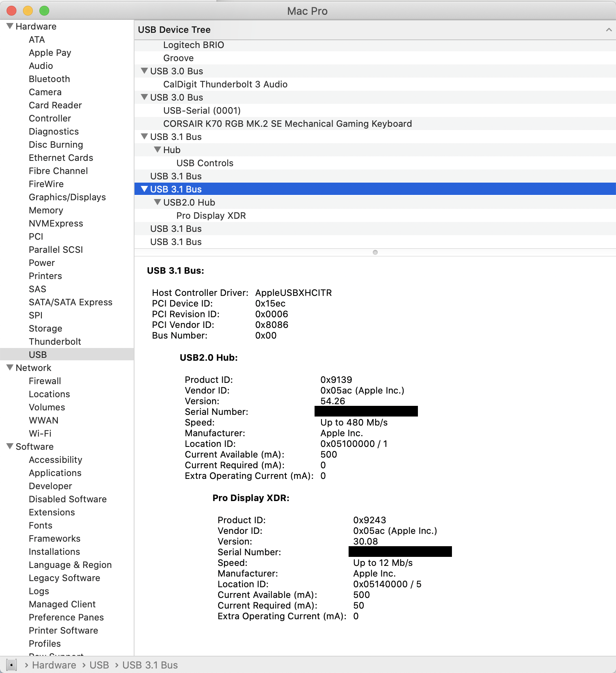This screenshot has width=616, height=673.
Task: Open Diagnostics information
Action: [x=54, y=132]
